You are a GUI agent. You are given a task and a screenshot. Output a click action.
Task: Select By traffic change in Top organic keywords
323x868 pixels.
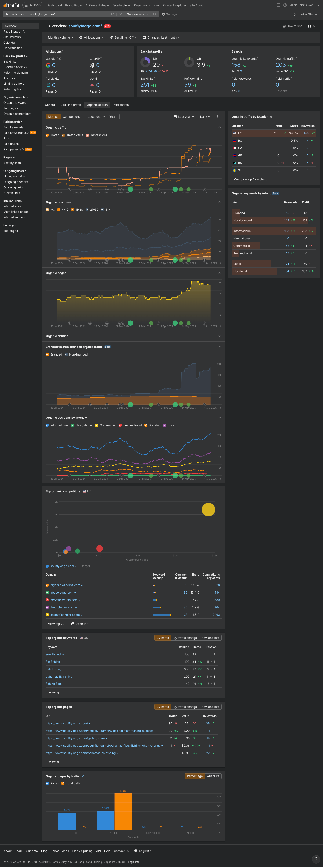(x=185, y=638)
